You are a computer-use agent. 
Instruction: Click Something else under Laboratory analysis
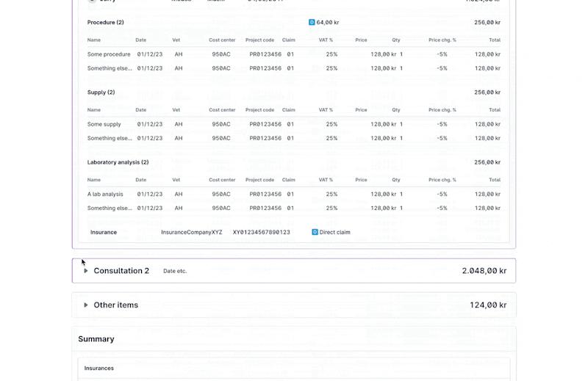click(x=110, y=208)
